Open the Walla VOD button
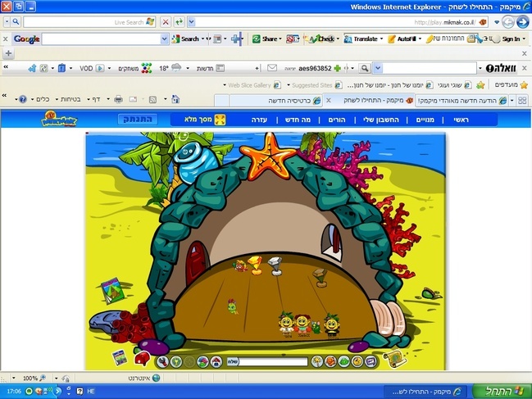 click(x=92, y=68)
